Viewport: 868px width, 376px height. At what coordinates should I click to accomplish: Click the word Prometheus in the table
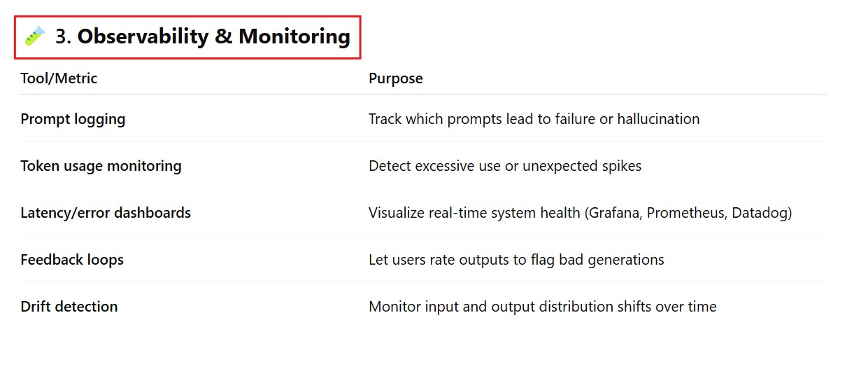[x=687, y=213]
